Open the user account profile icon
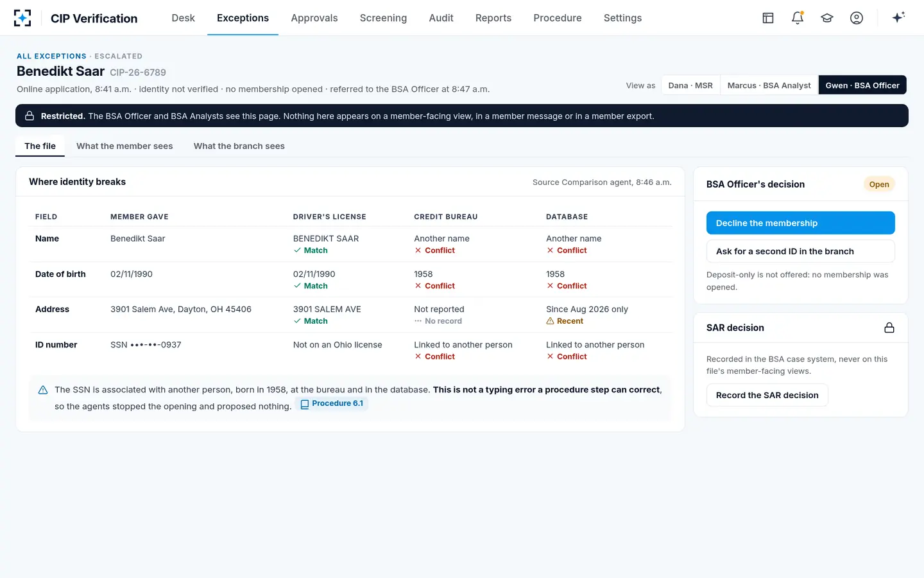 point(857,18)
